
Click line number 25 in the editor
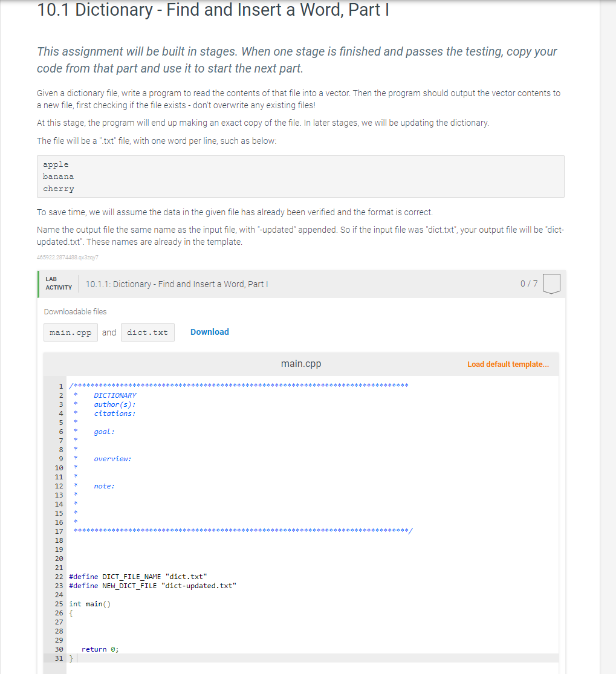(x=59, y=603)
